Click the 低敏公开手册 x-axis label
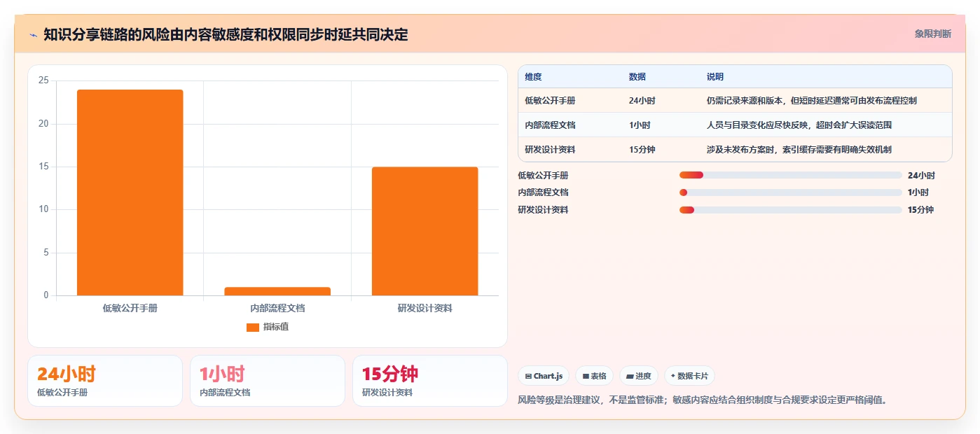 (x=130, y=308)
